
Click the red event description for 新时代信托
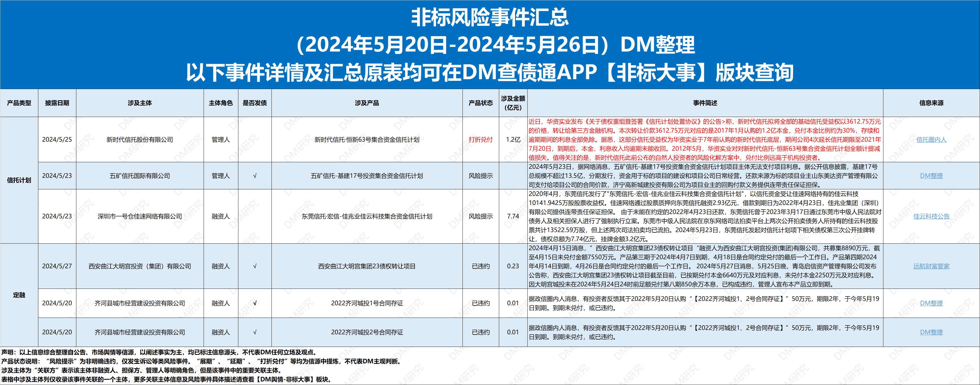pos(705,140)
